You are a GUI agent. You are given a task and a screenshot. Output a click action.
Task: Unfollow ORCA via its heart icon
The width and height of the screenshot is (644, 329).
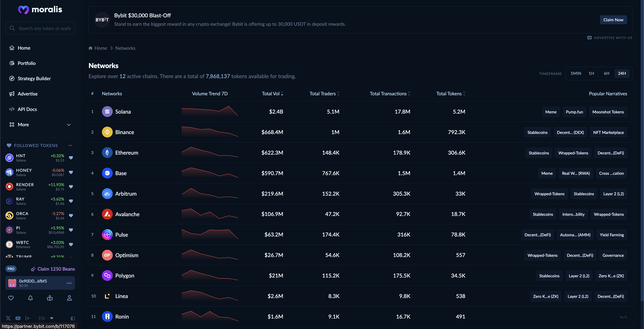71,216
